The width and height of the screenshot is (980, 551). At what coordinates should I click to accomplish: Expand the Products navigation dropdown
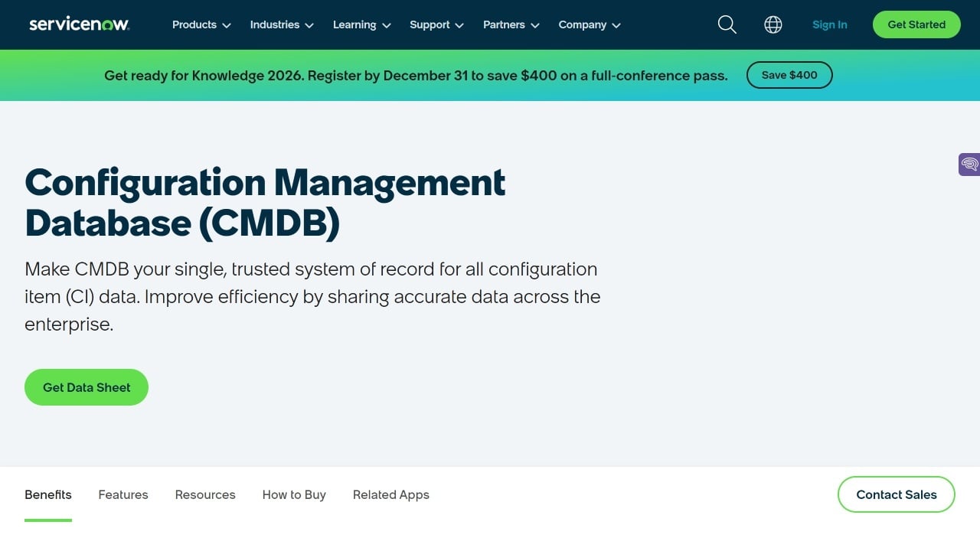click(x=201, y=24)
